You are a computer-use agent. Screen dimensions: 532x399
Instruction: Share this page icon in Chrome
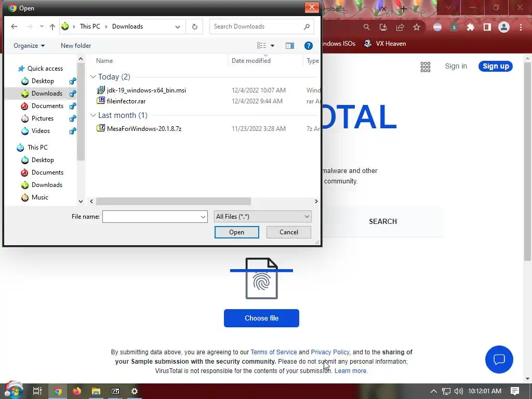[x=400, y=27]
